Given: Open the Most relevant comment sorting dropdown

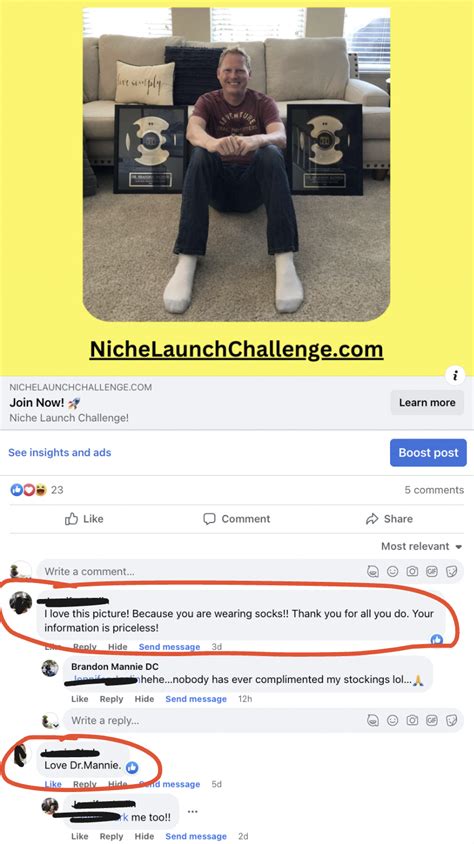Looking at the screenshot, I should pyautogui.click(x=422, y=546).
